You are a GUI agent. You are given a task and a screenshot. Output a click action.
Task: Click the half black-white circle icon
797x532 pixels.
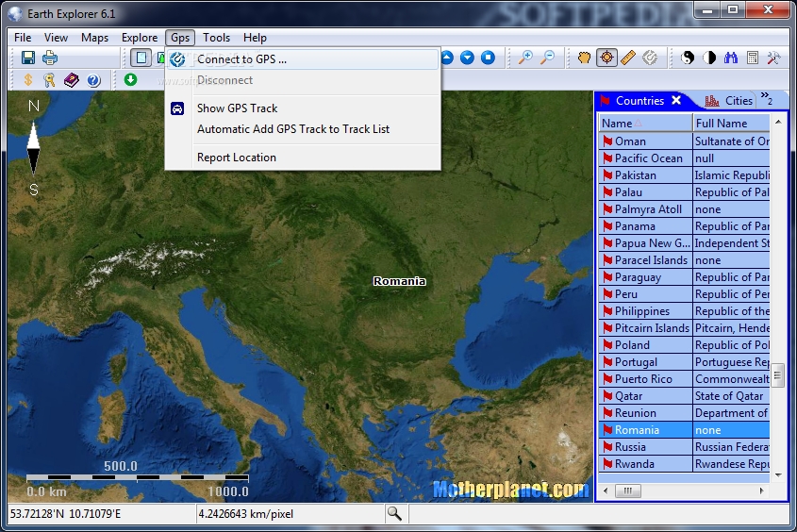709,58
